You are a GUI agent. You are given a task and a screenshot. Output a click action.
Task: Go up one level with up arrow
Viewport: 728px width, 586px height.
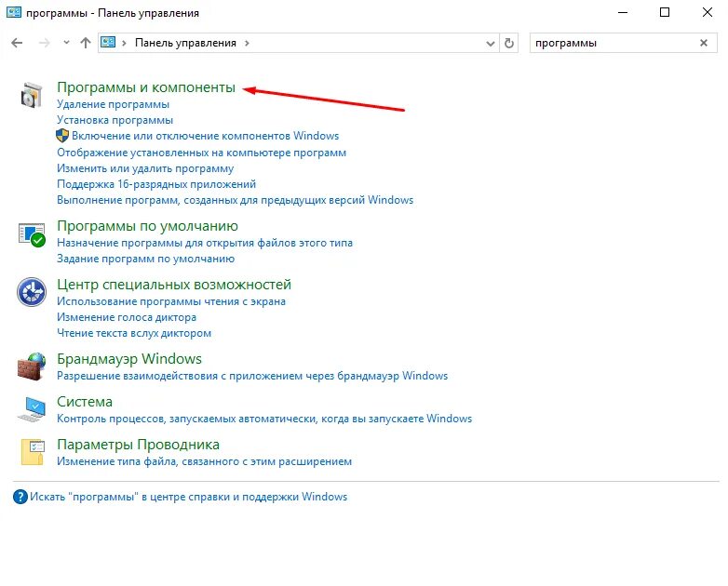[x=86, y=43]
